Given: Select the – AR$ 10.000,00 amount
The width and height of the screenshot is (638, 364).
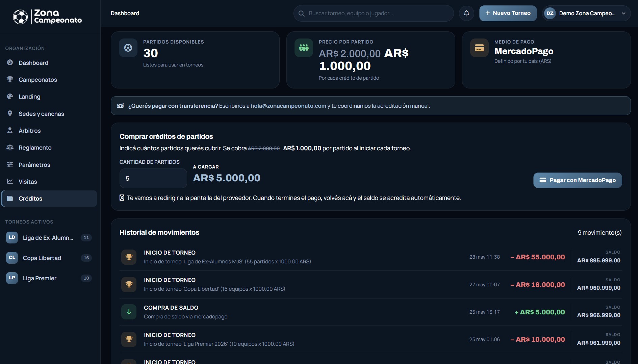Looking at the screenshot, I should [x=537, y=340].
